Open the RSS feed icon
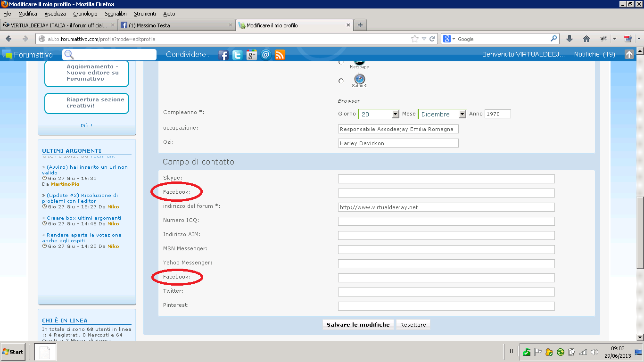This screenshot has height=362, width=644. click(280, 55)
